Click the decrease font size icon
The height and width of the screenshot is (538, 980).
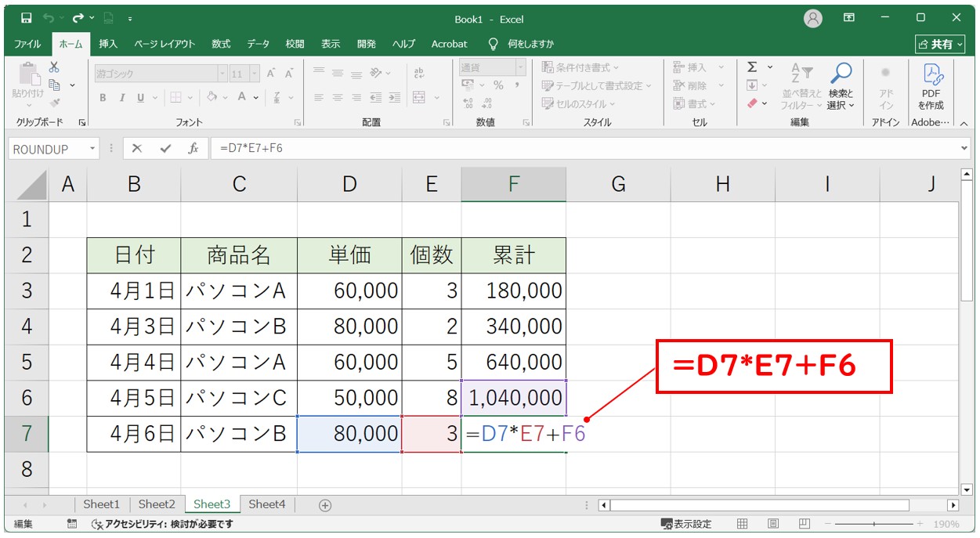pos(288,74)
